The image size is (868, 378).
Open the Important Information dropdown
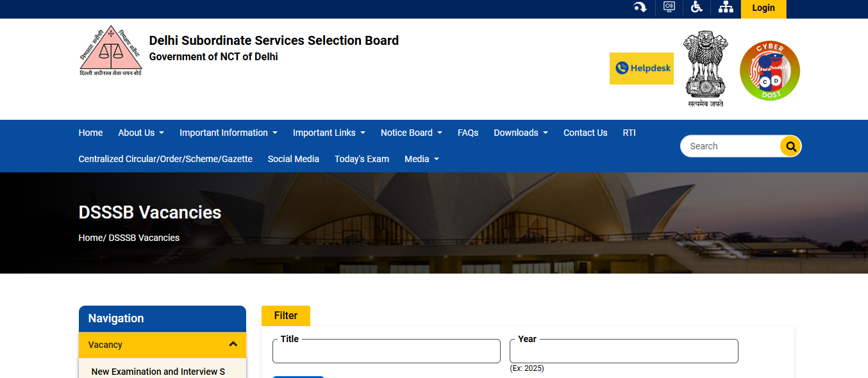click(228, 133)
